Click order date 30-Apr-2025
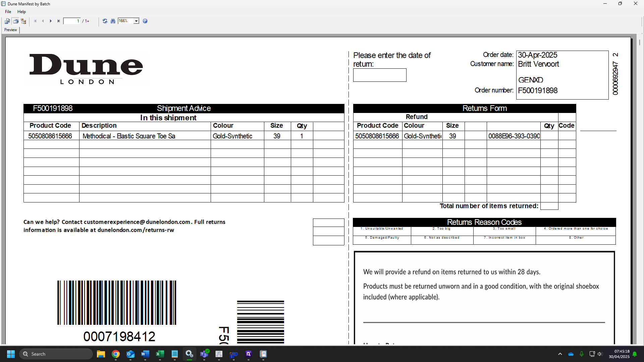The image size is (644, 362). [x=537, y=55]
